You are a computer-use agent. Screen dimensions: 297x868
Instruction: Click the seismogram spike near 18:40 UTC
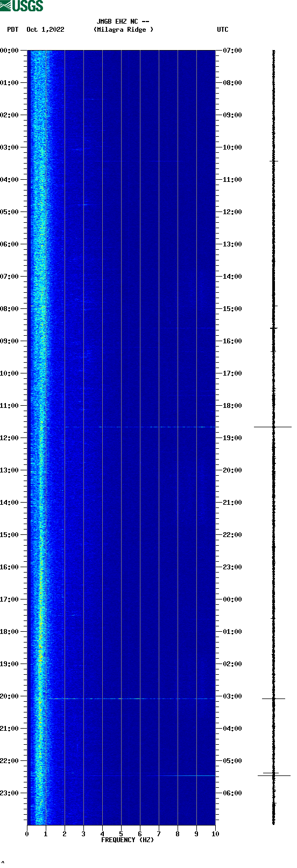pyautogui.click(x=273, y=427)
